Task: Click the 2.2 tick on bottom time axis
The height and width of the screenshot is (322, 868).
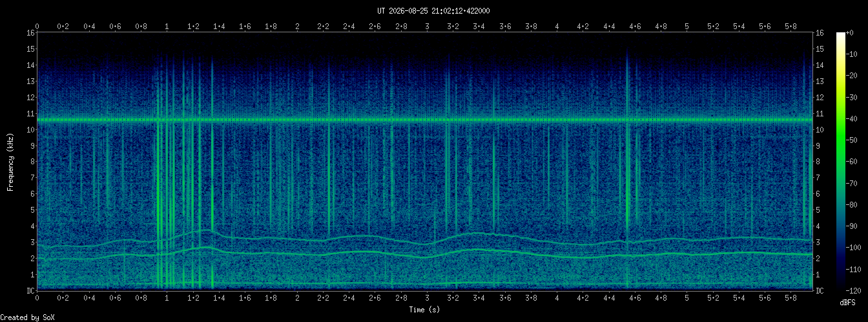Action: [x=323, y=299]
